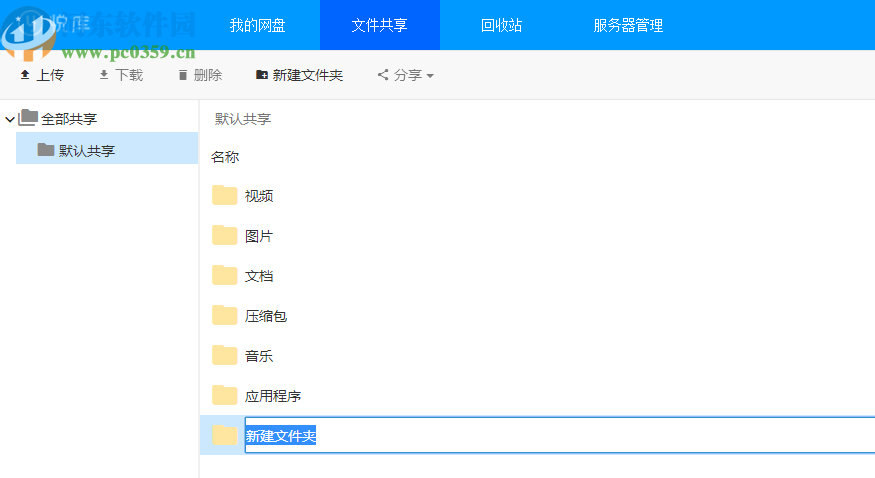Collapse the 全部共享 tree chevron
The image size is (875, 478).
pyautogui.click(x=9, y=119)
